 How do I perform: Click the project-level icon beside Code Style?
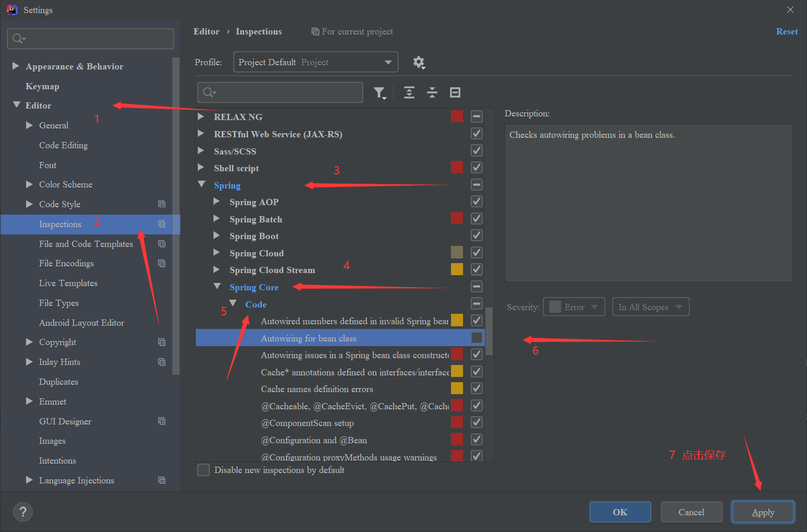coord(162,204)
